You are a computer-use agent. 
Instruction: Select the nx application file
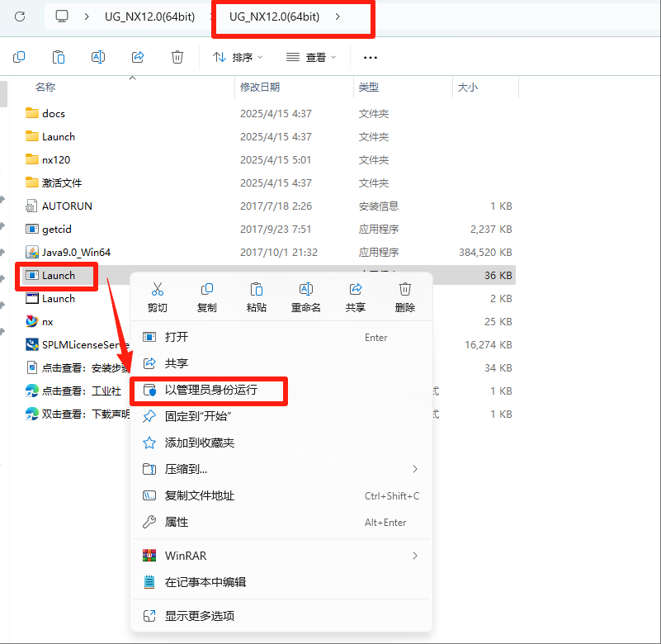pyautogui.click(x=47, y=321)
